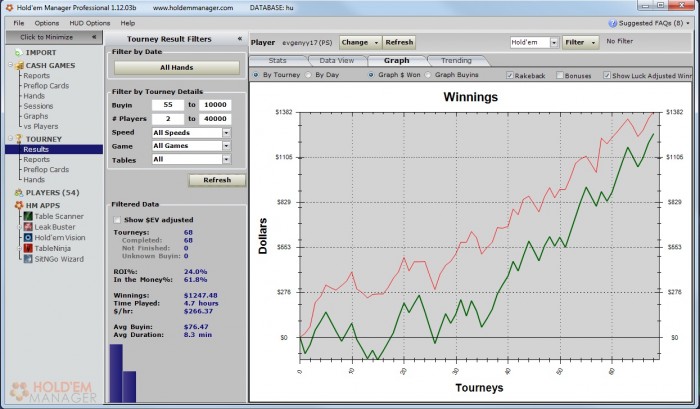
Task: Collapse the Tourney Result Filters panel arrows
Action: tap(240, 39)
